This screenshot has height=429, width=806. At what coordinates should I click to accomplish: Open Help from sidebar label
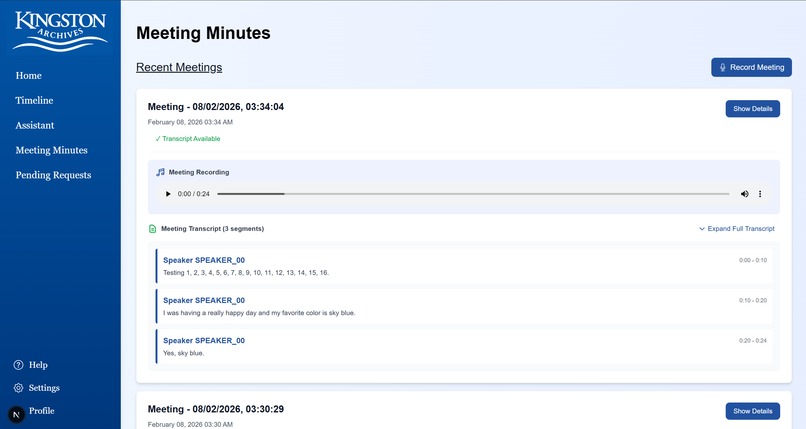[x=38, y=365]
